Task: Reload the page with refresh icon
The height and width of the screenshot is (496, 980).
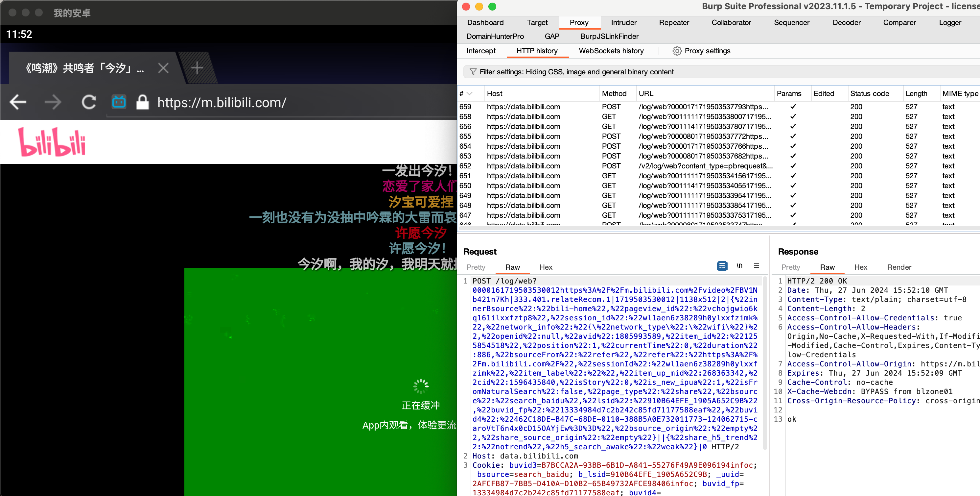Action: pos(89,102)
